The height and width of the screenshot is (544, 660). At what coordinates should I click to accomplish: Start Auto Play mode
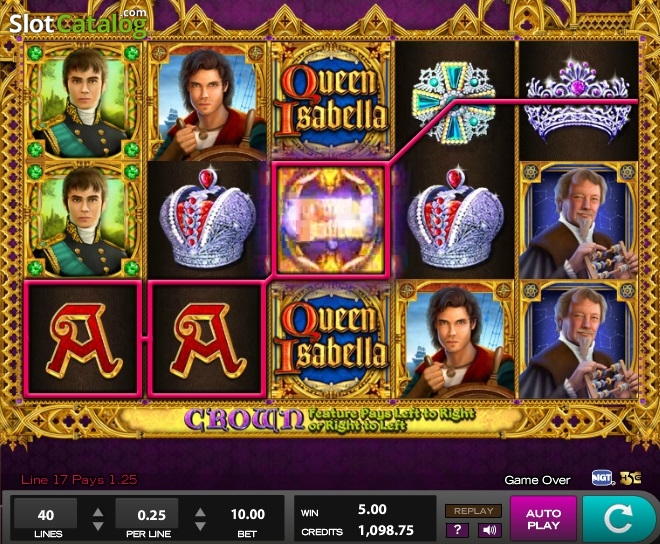click(543, 518)
